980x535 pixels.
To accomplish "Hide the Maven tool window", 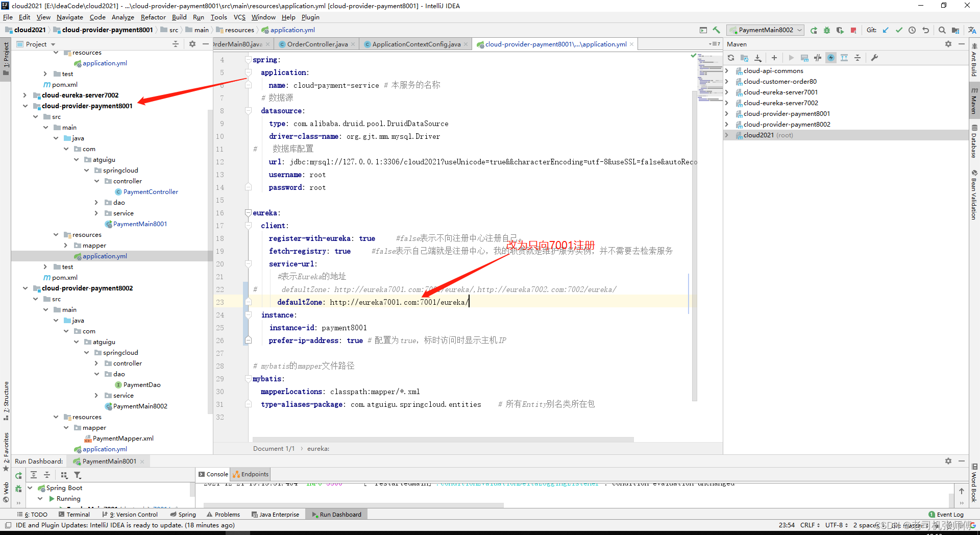I will [962, 44].
